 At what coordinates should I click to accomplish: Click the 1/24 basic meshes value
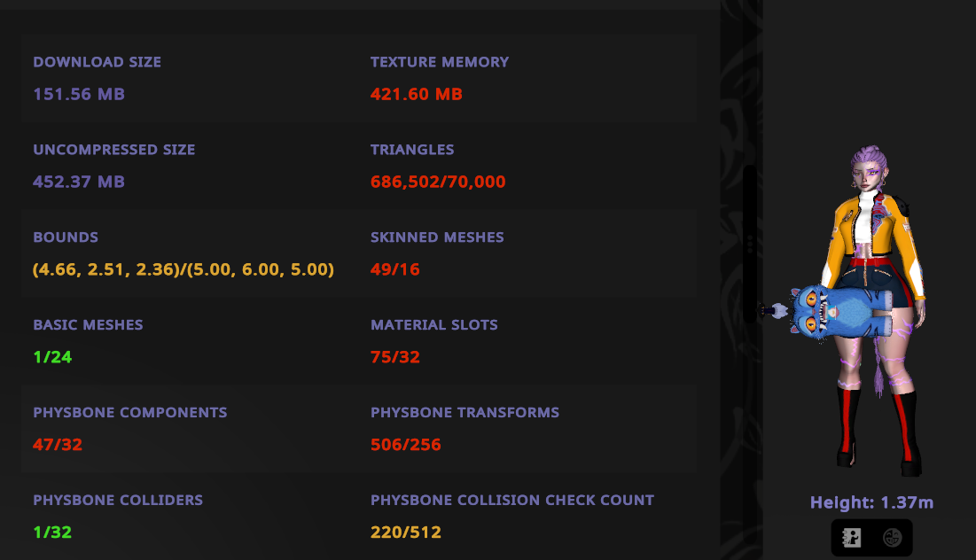pos(52,357)
